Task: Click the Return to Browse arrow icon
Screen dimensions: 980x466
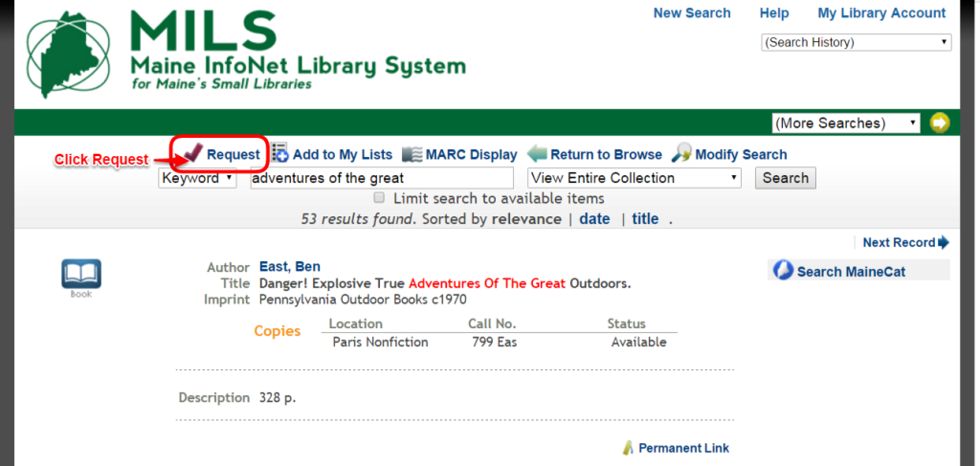Action: tap(537, 153)
